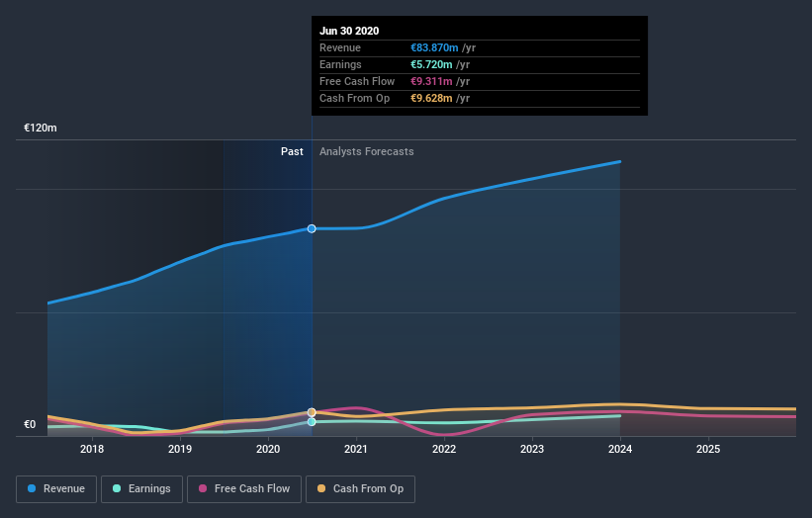This screenshot has height=518, width=812.
Task: Click the Jun 30 2020 tooltip date
Action: (349, 31)
